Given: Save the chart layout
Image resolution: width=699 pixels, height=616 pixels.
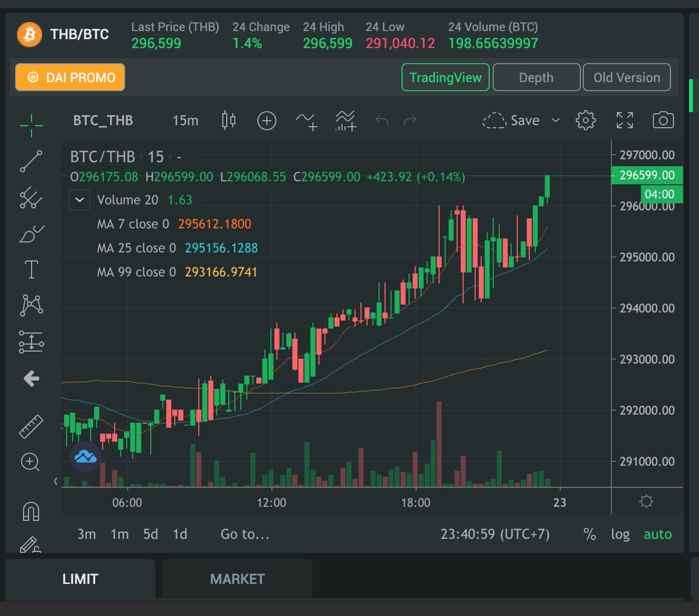Looking at the screenshot, I should (x=511, y=121).
